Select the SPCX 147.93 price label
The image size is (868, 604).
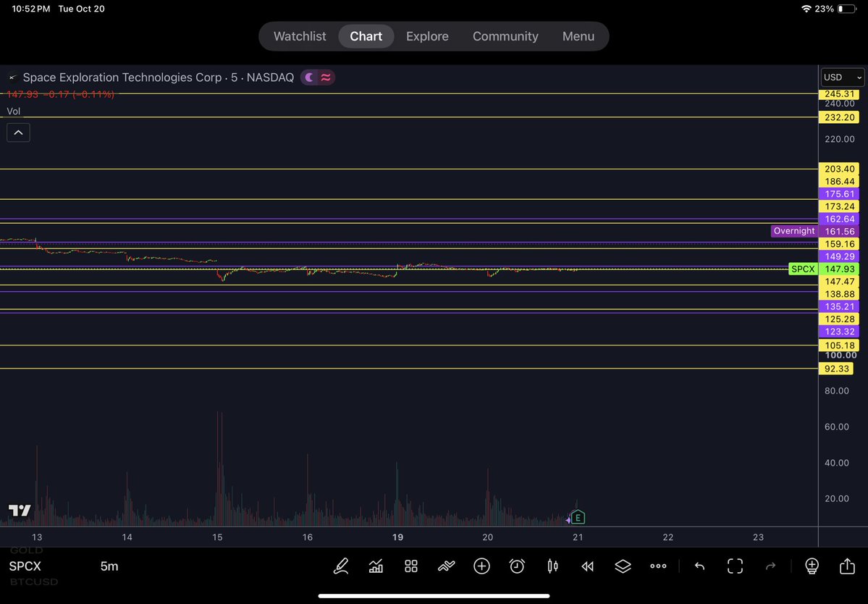click(825, 269)
